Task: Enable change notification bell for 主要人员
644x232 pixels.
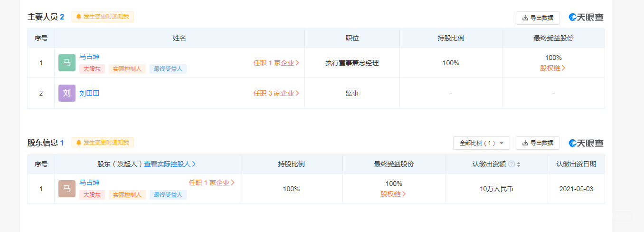Action: (x=103, y=17)
